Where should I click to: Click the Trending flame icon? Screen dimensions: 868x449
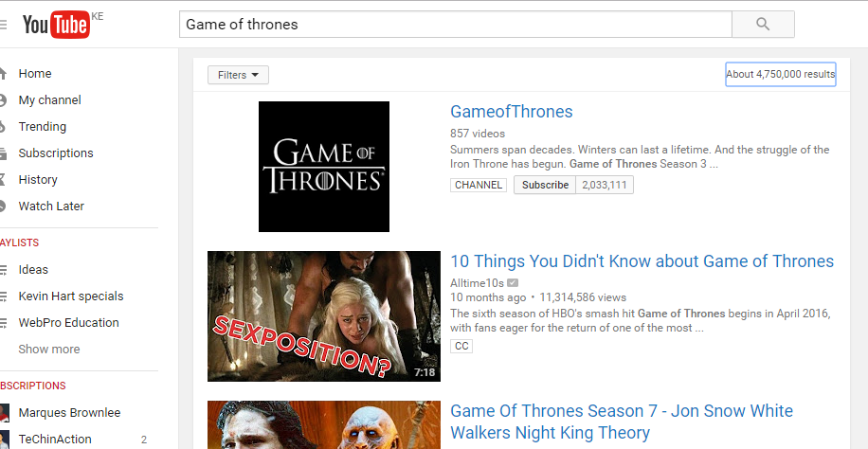pos(4,127)
